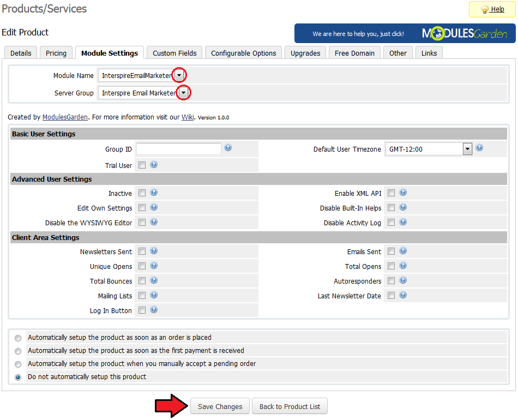Click Back to Product List
Screen dimensions: 518x420
(x=290, y=406)
